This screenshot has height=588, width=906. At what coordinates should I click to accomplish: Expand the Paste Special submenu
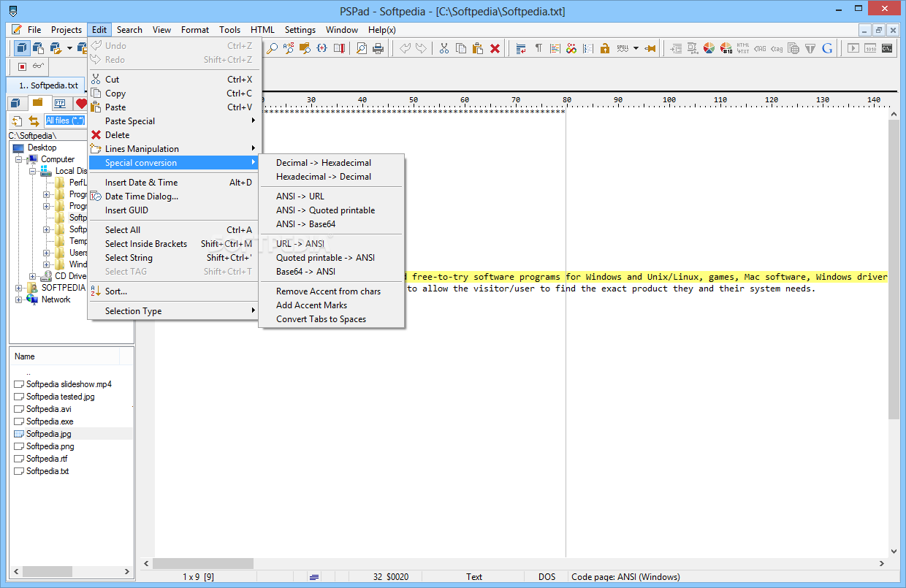pos(173,121)
